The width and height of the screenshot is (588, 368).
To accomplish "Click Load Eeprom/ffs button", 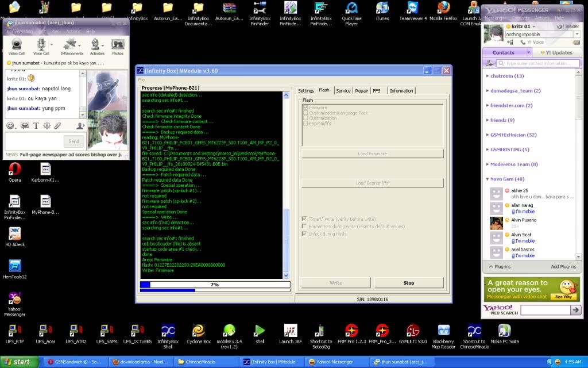I will (x=372, y=183).
